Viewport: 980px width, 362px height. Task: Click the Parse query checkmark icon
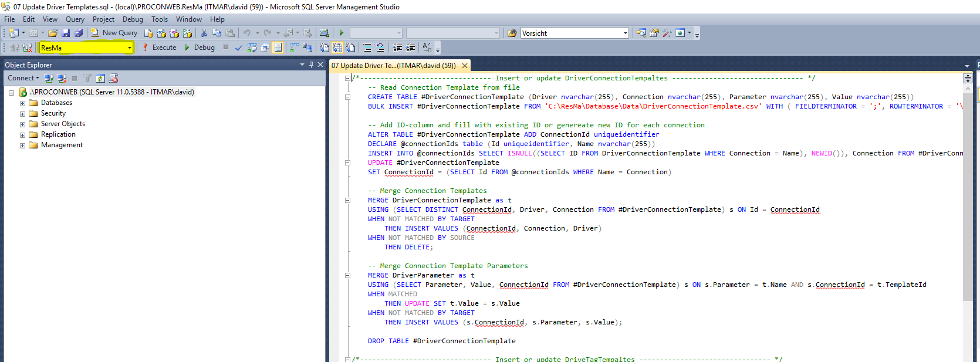(x=239, y=48)
